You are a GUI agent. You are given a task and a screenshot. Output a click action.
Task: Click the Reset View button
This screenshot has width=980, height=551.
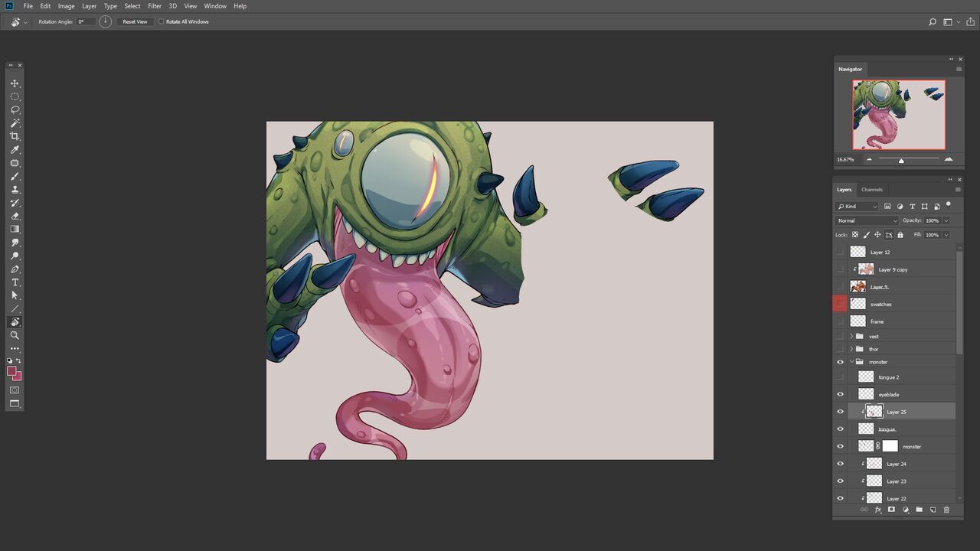coord(135,22)
